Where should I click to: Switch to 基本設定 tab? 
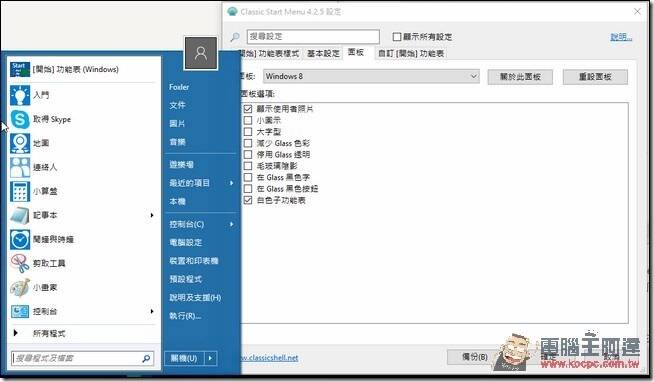click(x=323, y=53)
